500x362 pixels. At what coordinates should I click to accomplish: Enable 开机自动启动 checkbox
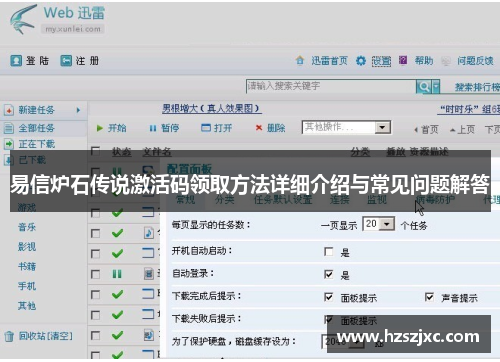[x=329, y=251]
